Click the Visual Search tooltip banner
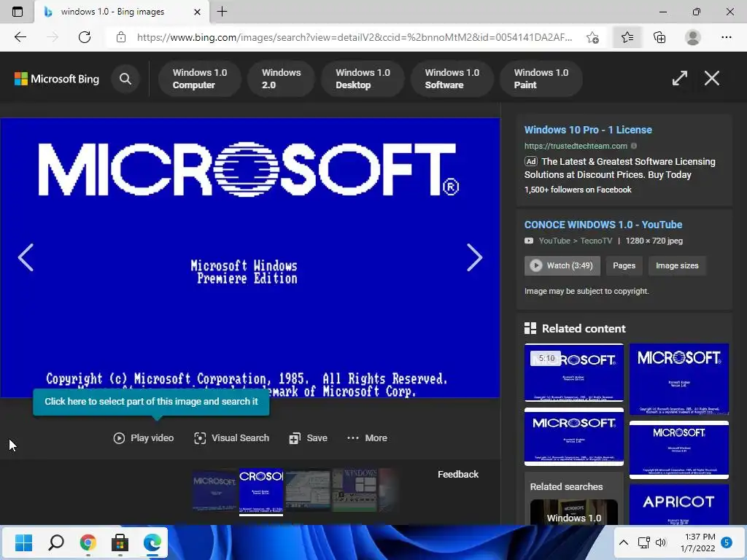The image size is (747, 560). tap(151, 402)
